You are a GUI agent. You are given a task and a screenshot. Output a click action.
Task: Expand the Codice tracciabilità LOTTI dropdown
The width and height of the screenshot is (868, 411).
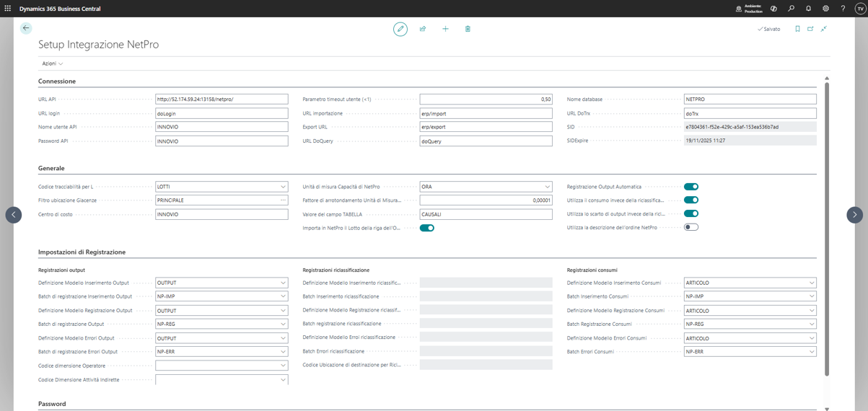[283, 187]
